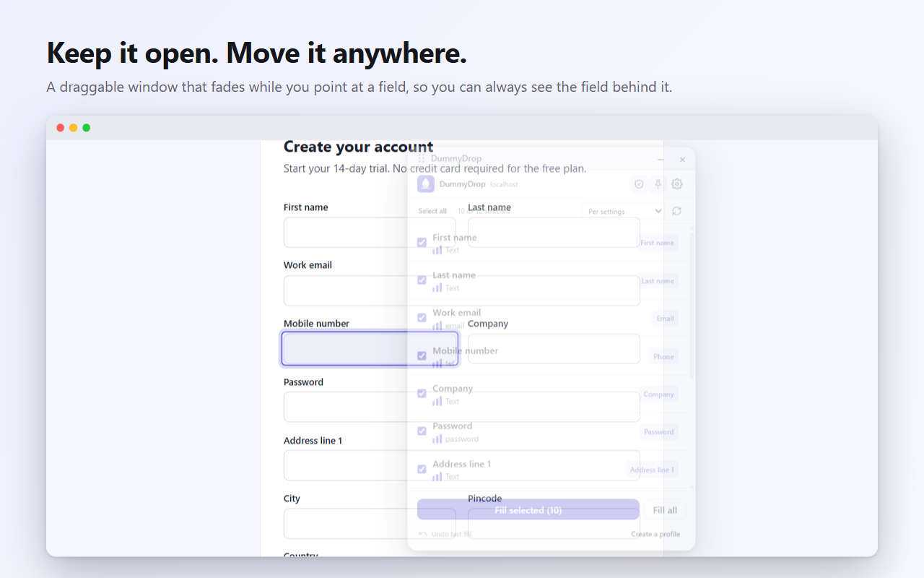
Task: Click the Fill all button
Action: point(665,510)
